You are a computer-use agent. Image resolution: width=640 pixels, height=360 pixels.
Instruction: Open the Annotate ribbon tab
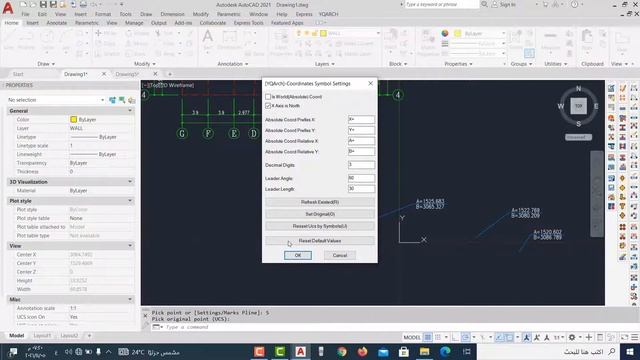(57, 23)
